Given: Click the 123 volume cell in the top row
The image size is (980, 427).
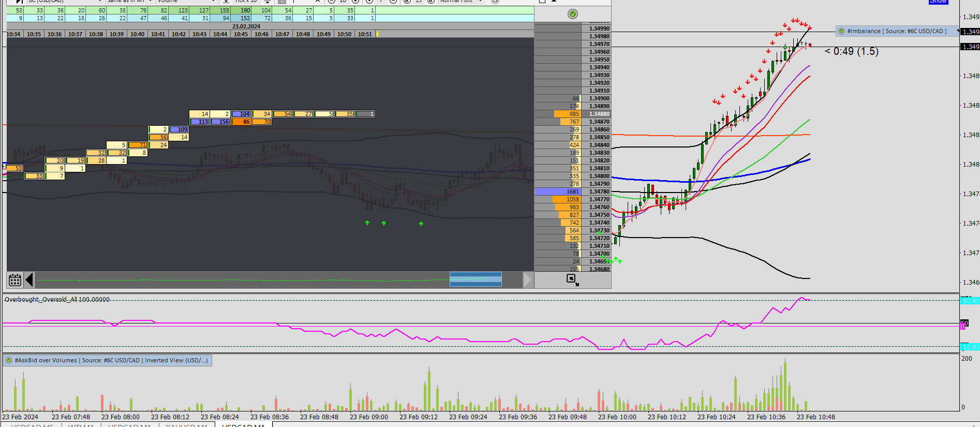Looking at the screenshot, I should [179, 10].
